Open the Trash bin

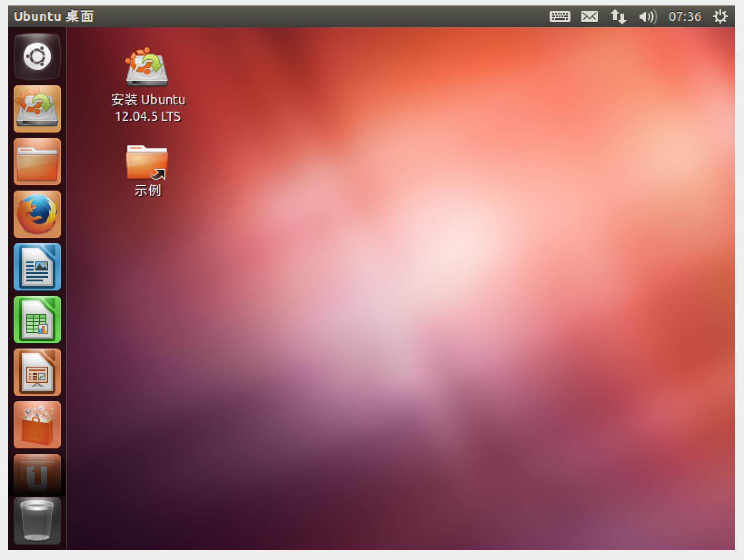click(37, 521)
